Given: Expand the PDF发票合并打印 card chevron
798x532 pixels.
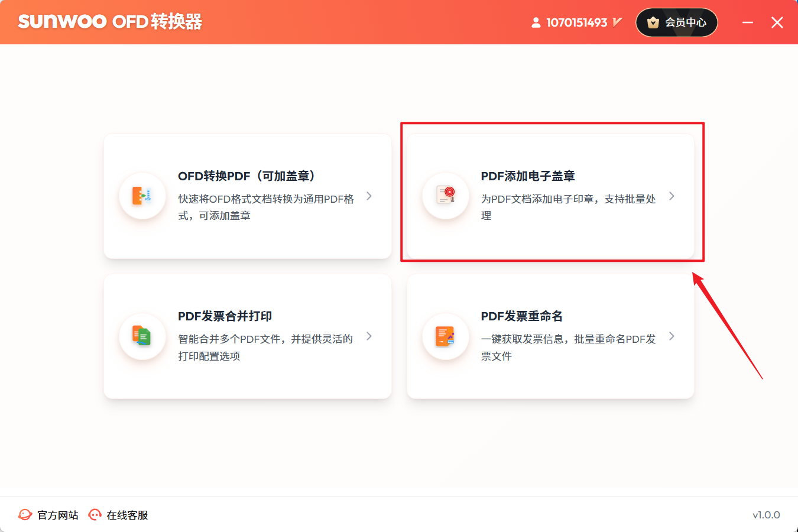Looking at the screenshot, I should 369,336.
